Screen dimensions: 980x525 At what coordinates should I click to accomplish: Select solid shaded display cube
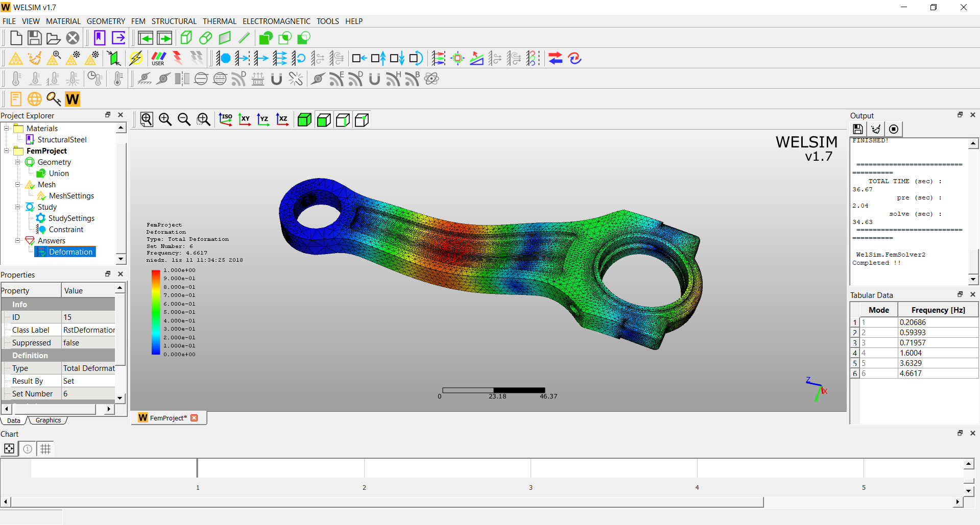click(x=305, y=120)
